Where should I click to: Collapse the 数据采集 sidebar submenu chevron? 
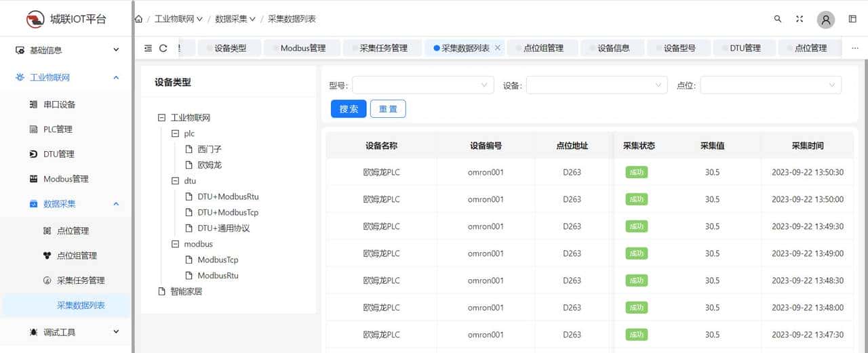116,204
